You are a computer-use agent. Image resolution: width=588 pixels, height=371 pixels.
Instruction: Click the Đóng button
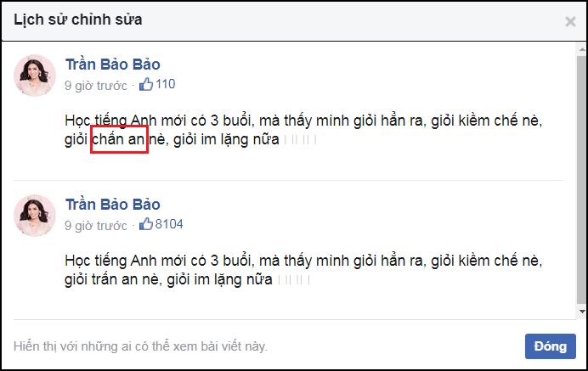coord(550,346)
